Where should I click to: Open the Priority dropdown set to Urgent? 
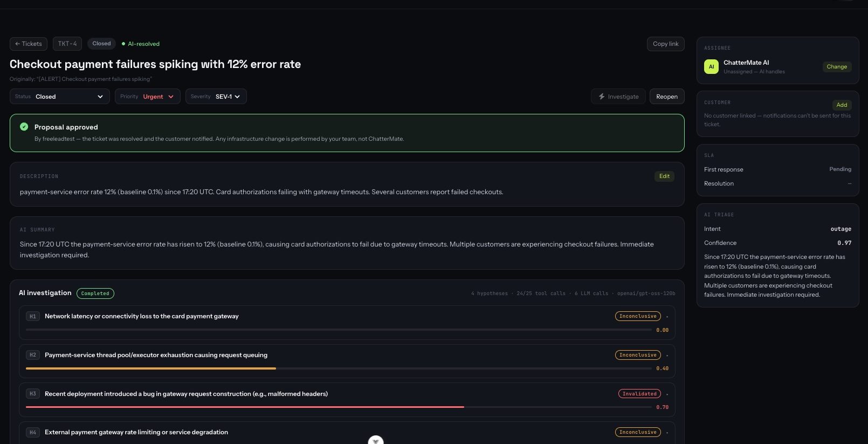(x=147, y=97)
